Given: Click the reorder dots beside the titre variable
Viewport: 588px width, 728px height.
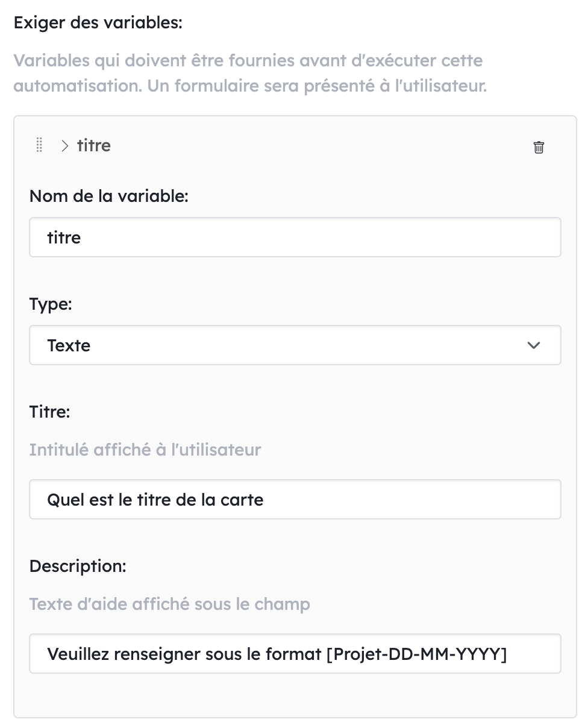Looking at the screenshot, I should point(39,145).
